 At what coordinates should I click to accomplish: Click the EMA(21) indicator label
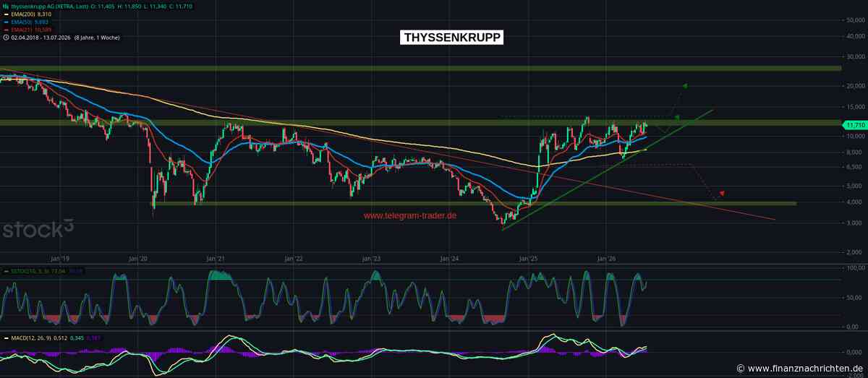30,29
